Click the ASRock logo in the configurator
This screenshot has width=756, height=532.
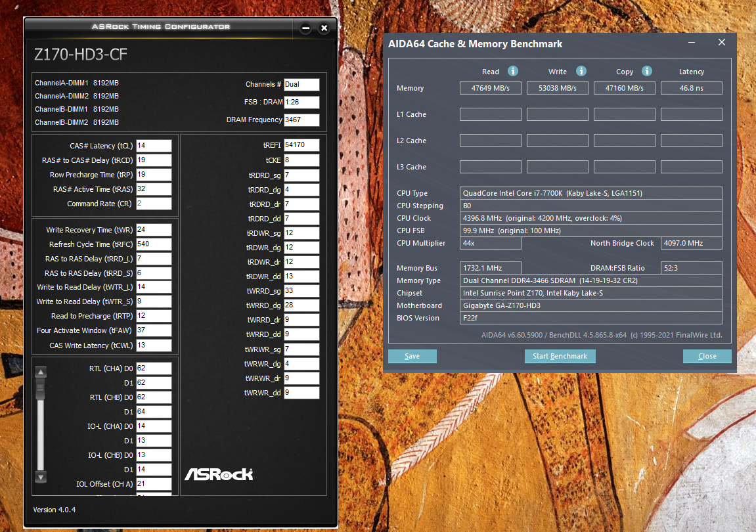(x=219, y=474)
